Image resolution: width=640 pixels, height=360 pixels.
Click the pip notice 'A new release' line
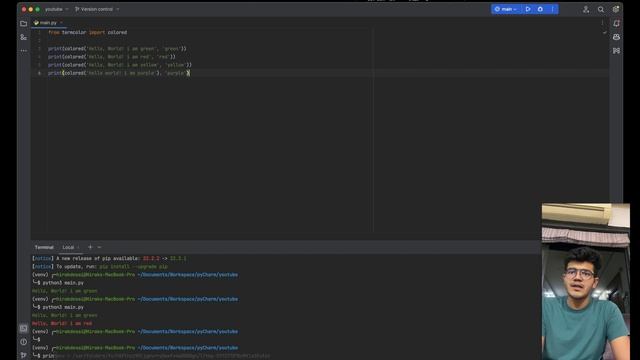point(109,258)
